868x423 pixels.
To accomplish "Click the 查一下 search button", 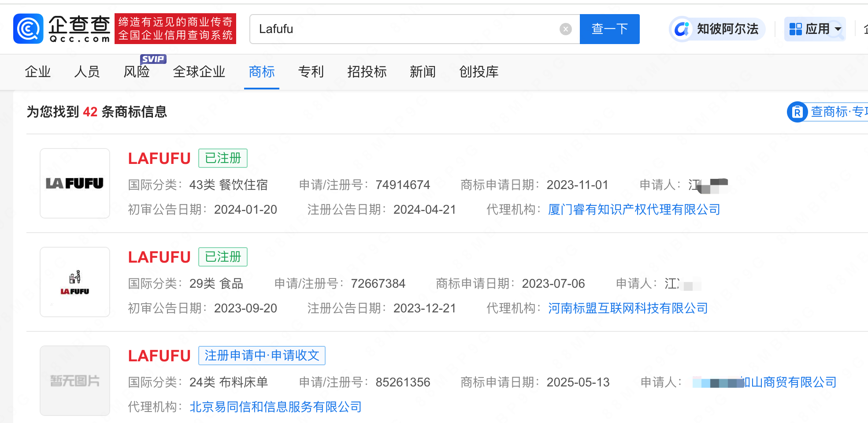I will tap(609, 29).
